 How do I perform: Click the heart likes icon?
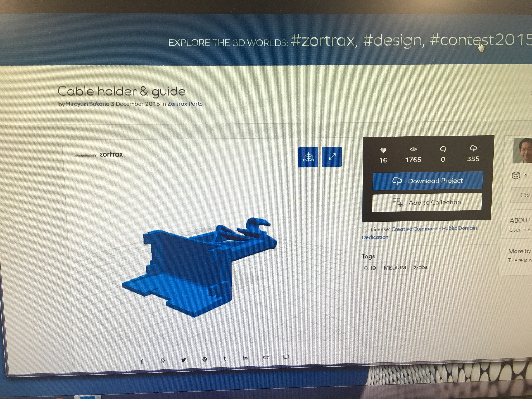pos(383,150)
